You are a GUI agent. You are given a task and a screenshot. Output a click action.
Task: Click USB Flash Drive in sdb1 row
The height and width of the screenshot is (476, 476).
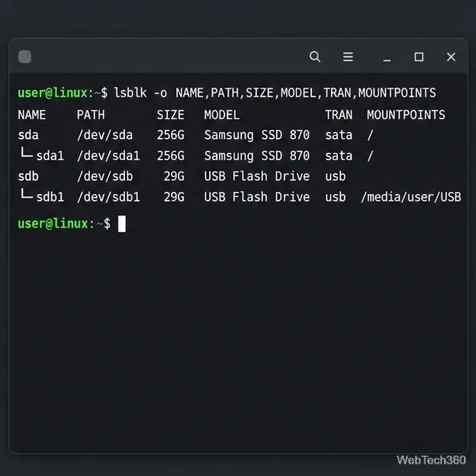coord(257,197)
